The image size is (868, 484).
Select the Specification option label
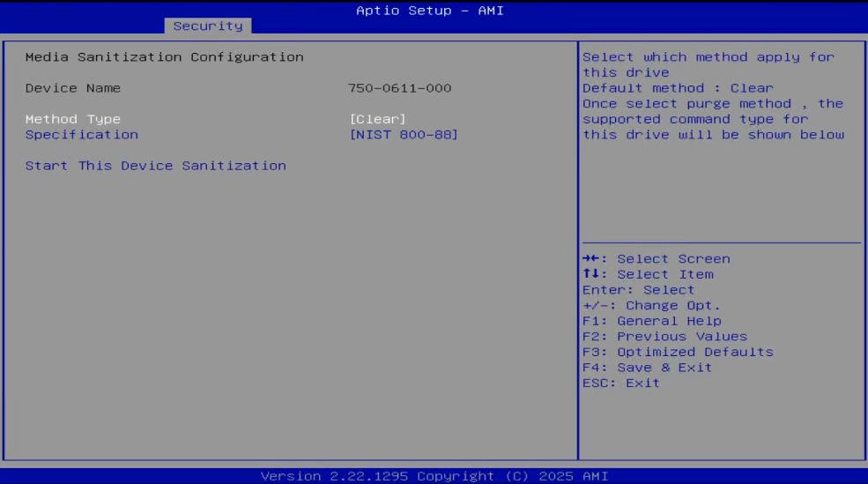[82, 135]
